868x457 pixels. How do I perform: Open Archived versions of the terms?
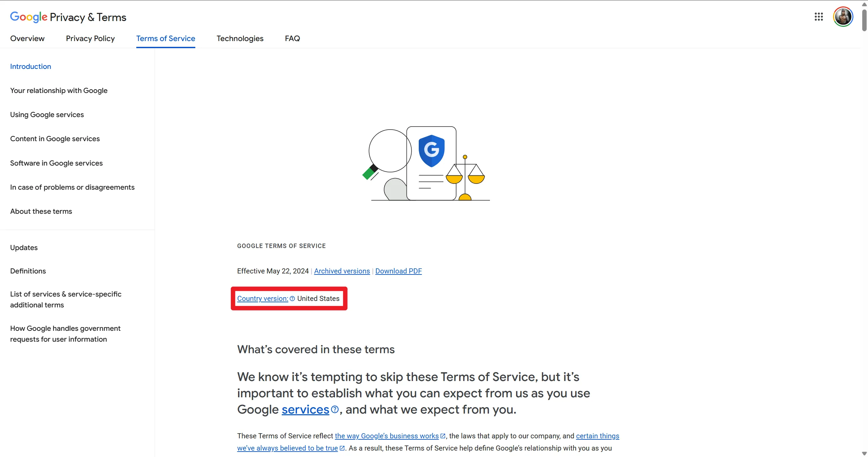[x=341, y=271]
